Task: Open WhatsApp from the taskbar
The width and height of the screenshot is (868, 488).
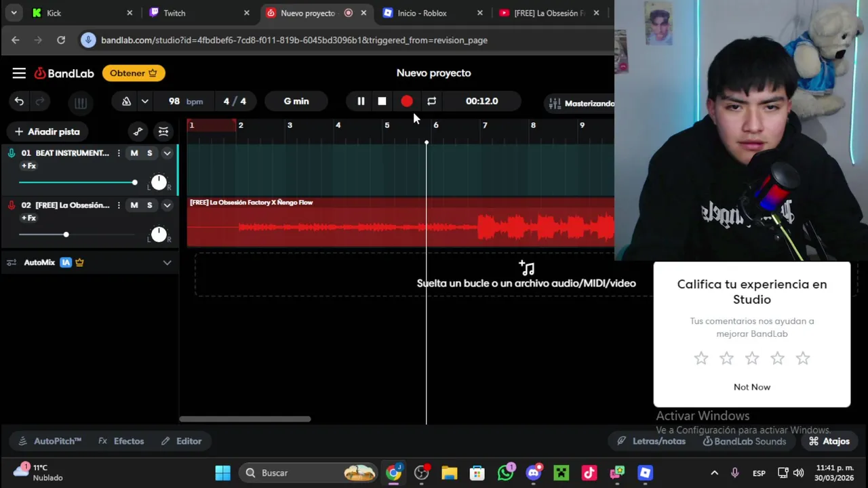Action: tap(505, 473)
